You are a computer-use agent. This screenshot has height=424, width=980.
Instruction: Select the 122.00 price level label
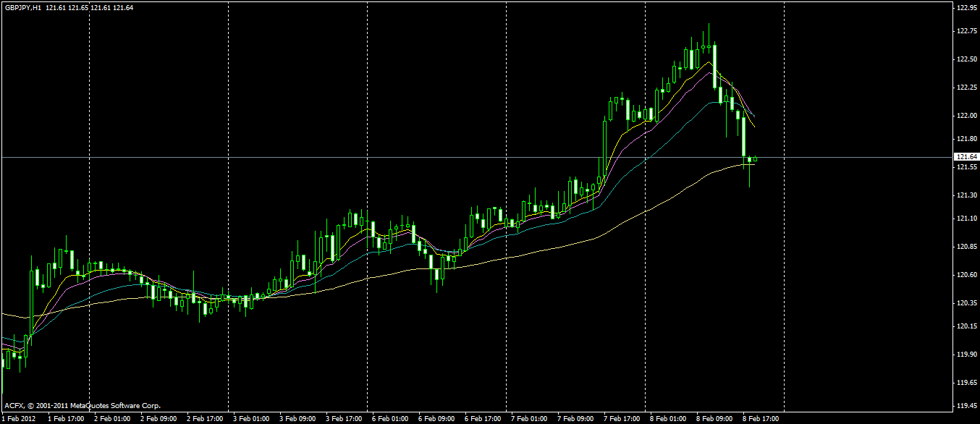pos(967,116)
